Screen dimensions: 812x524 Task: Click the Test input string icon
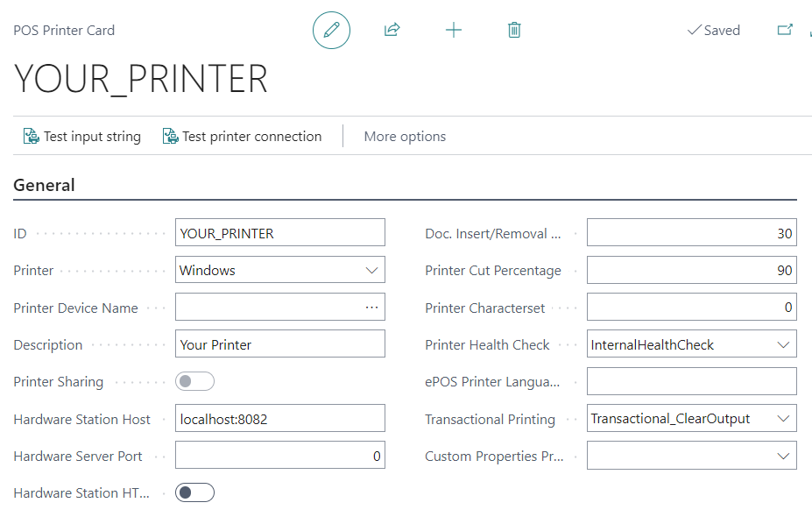(31, 137)
